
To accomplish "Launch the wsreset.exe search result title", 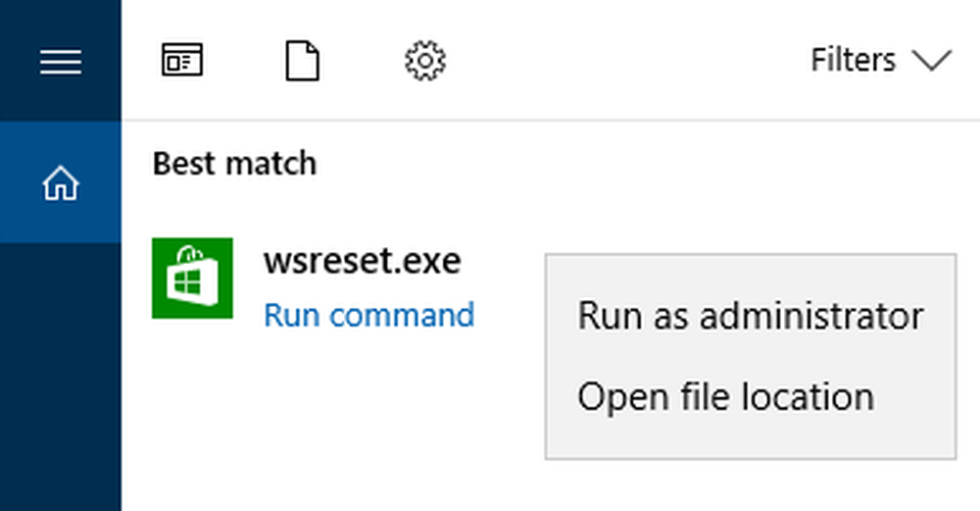I will coord(362,261).
